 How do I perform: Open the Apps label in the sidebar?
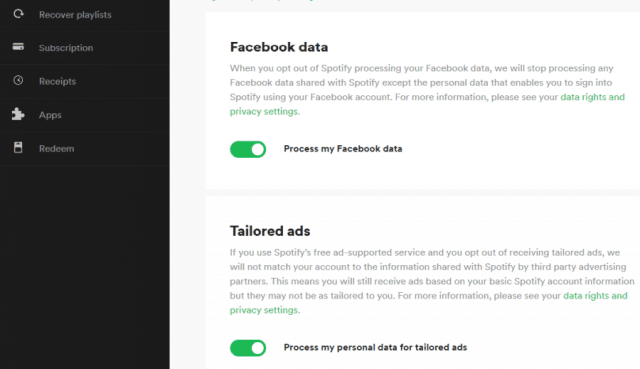tap(50, 115)
